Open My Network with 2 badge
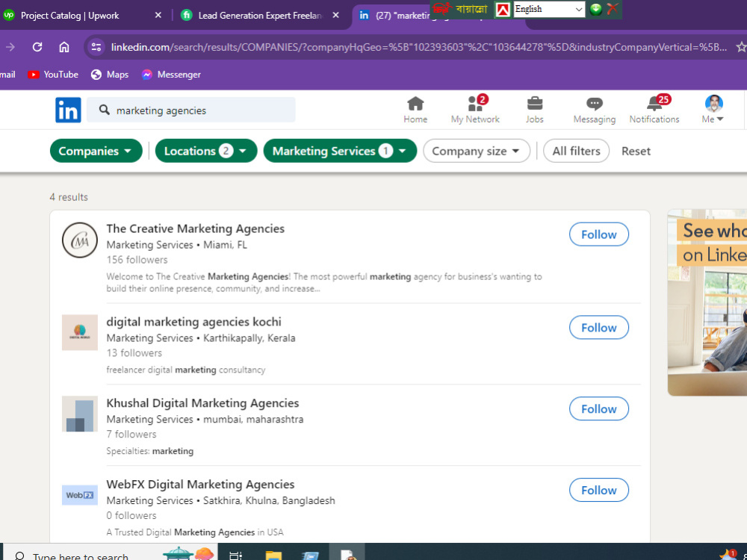Viewport: 747px width, 560px height. 475,110
